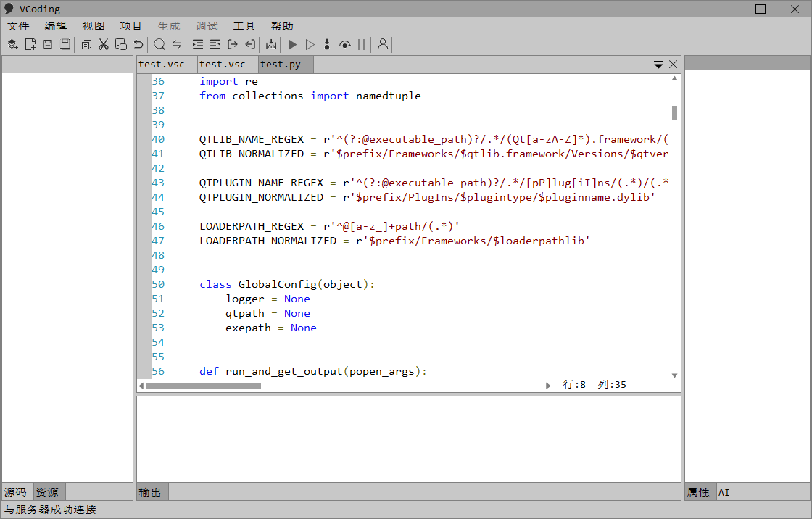Click the replace swap-arrows icon
Screen dimensions: 812x519
[177, 44]
